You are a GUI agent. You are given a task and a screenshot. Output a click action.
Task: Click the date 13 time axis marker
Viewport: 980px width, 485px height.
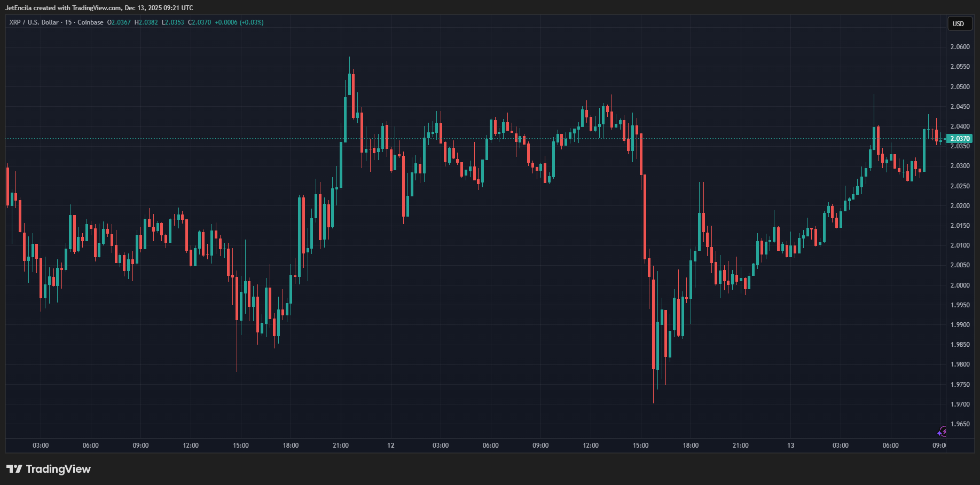(790, 446)
